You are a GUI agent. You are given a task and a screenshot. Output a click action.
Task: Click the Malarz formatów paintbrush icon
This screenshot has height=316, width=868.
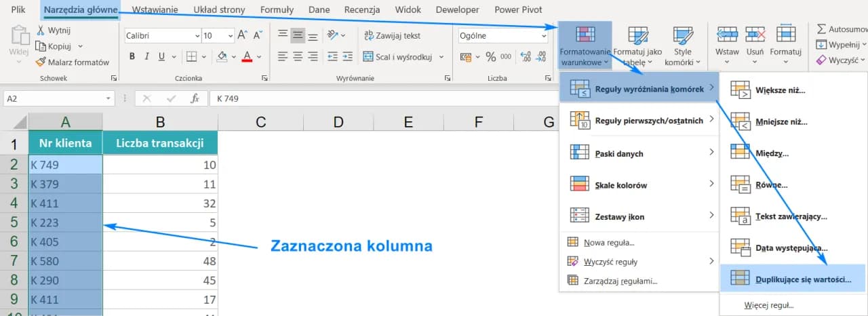point(42,62)
